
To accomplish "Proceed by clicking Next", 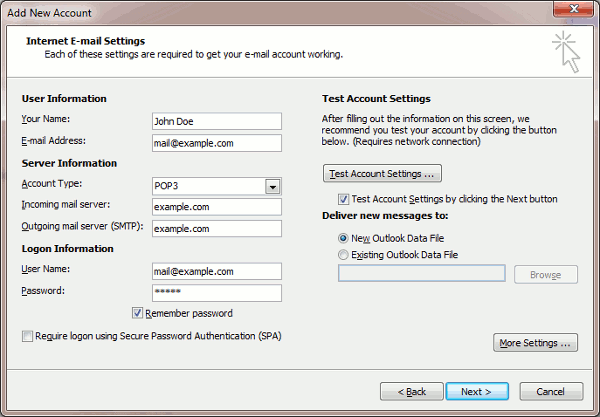I will 476,391.
